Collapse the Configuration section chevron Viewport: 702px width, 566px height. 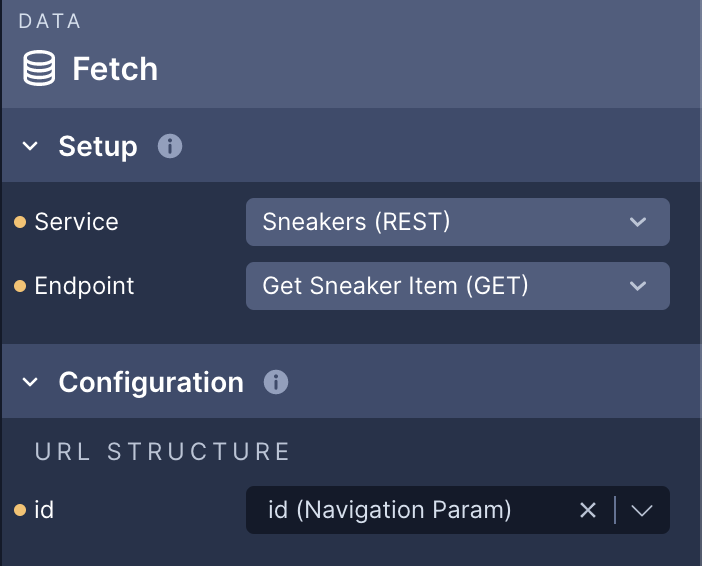click(30, 382)
